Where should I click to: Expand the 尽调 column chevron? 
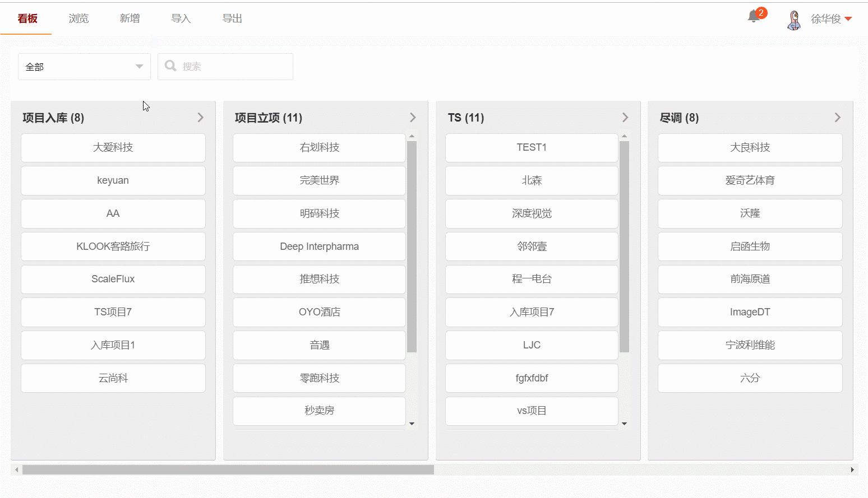coord(838,118)
